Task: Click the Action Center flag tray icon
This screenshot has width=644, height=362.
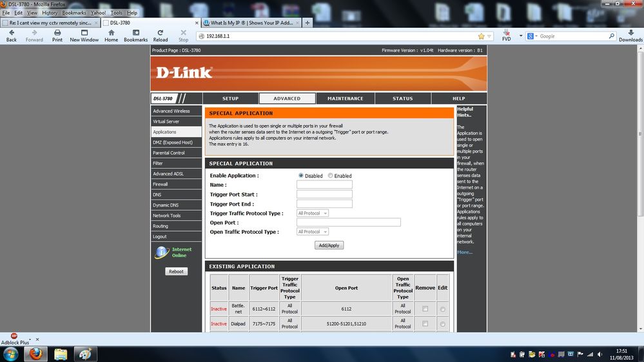Action: [580, 354]
